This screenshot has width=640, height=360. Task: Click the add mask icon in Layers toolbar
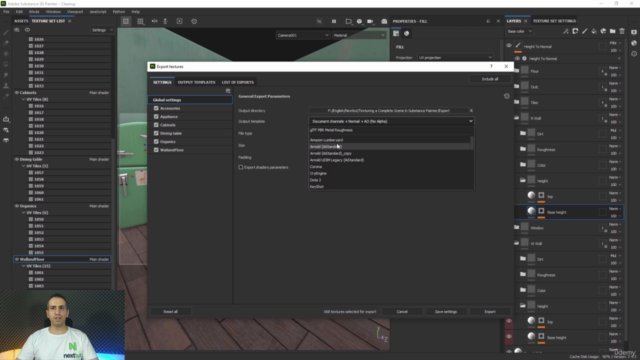tap(575, 31)
